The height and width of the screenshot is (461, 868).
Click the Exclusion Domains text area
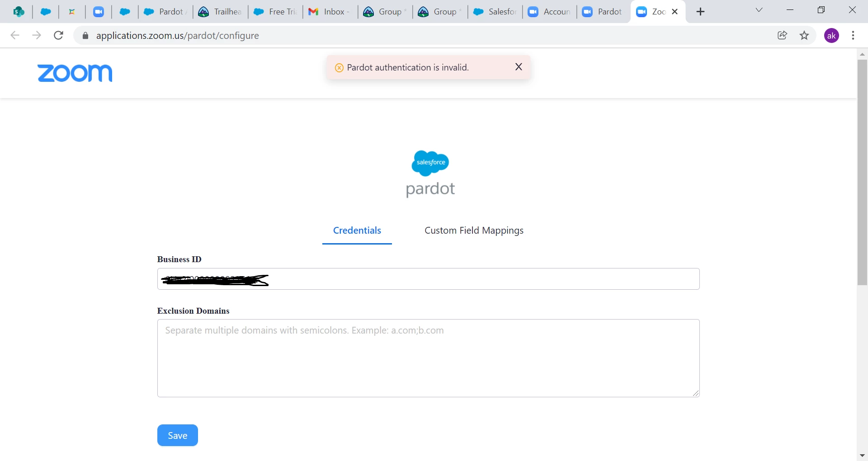tap(429, 358)
